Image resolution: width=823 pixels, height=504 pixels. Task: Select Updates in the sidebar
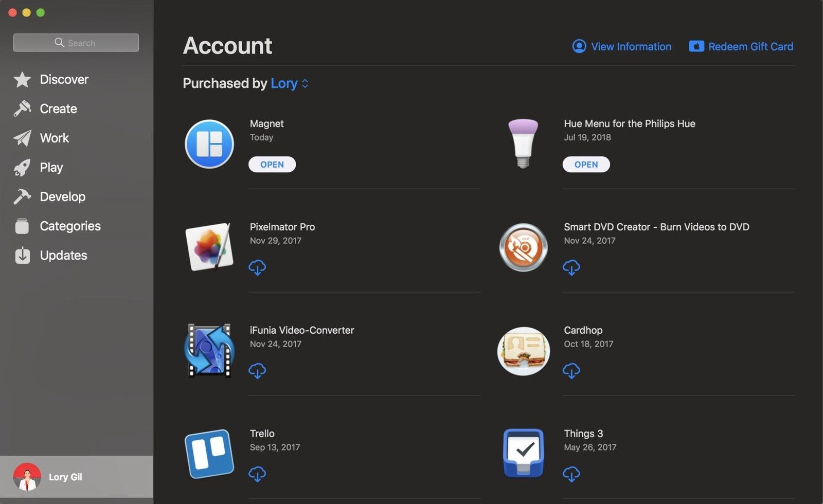[x=63, y=256]
